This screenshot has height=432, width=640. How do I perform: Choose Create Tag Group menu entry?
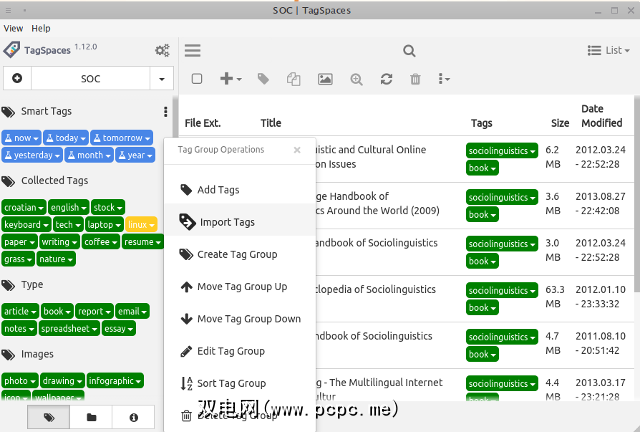click(237, 254)
